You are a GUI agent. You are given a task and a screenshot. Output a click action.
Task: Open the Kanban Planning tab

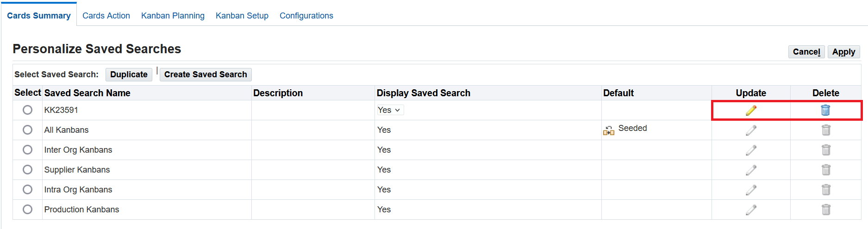(x=173, y=16)
